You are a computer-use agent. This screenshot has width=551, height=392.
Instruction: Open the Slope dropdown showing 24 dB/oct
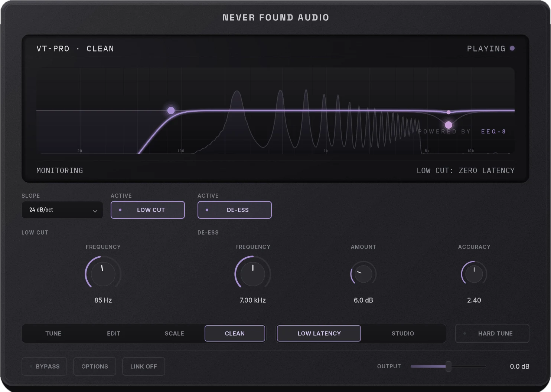click(62, 210)
